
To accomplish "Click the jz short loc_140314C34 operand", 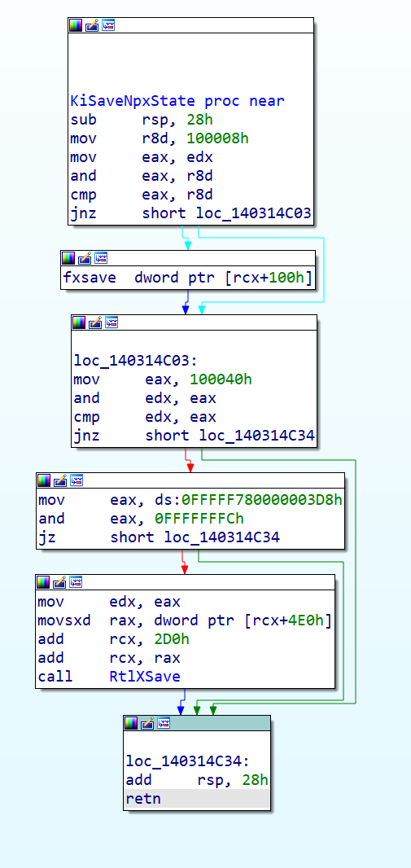I will tap(195, 537).
